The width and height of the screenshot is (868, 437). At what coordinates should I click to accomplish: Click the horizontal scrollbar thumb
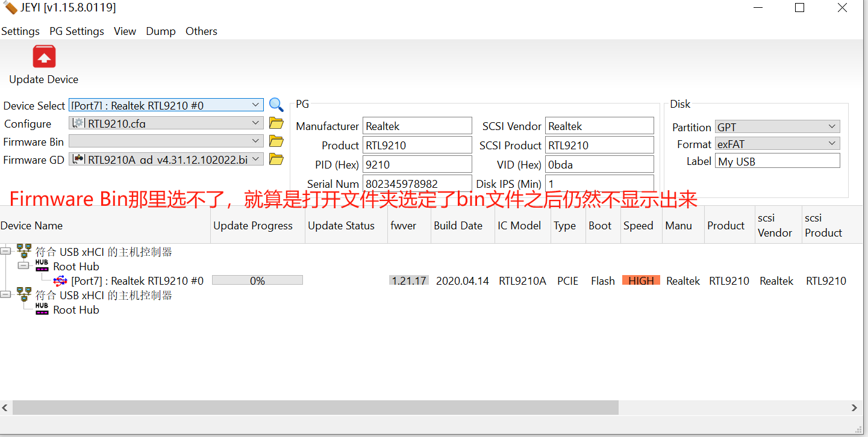315,408
